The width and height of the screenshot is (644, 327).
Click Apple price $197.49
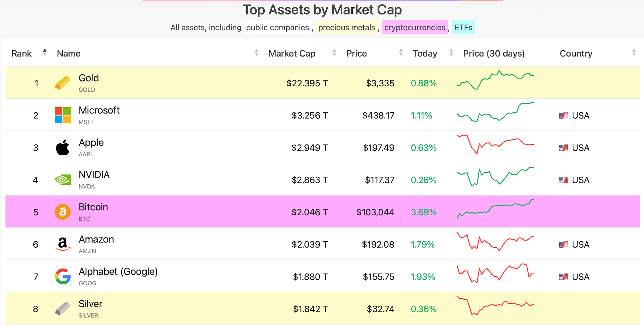point(379,148)
